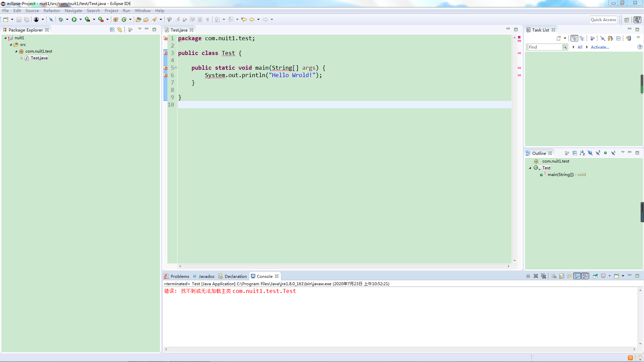Screen dimensions: 644x362
Task: Click Clear Console icon
Action: (x=554, y=276)
